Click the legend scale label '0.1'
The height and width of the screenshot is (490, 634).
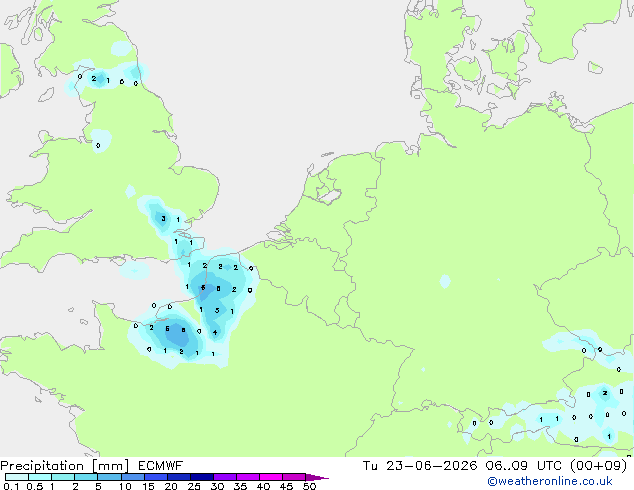coord(11,486)
